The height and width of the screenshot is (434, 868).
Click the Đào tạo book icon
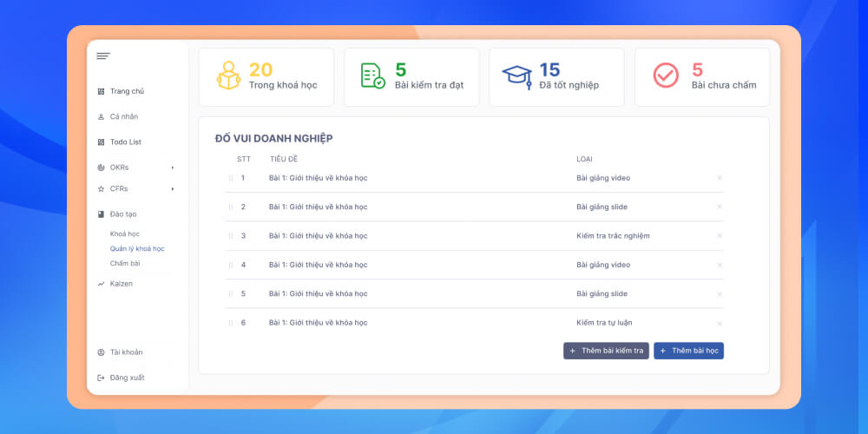(101, 214)
